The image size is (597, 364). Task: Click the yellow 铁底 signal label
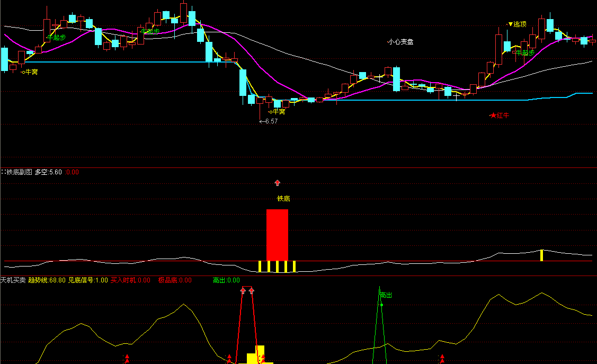pyautogui.click(x=283, y=199)
